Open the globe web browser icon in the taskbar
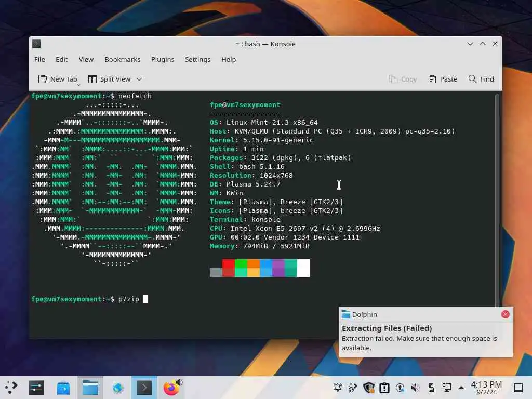Image resolution: width=532 pixels, height=399 pixels. pyautogui.click(x=118, y=388)
